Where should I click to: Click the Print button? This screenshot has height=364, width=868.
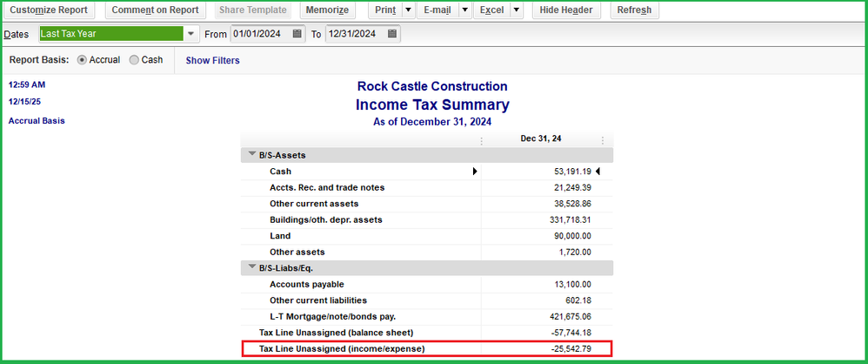click(385, 10)
